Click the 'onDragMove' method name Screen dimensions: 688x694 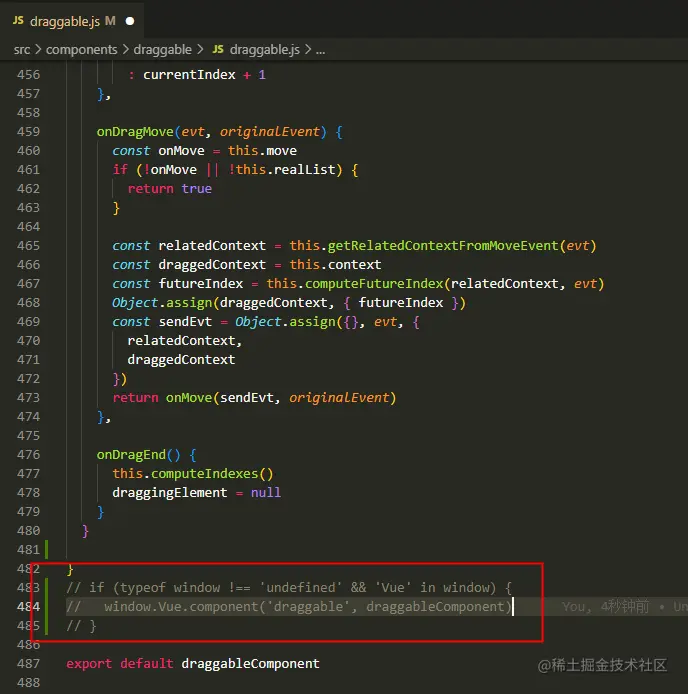pos(135,132)
